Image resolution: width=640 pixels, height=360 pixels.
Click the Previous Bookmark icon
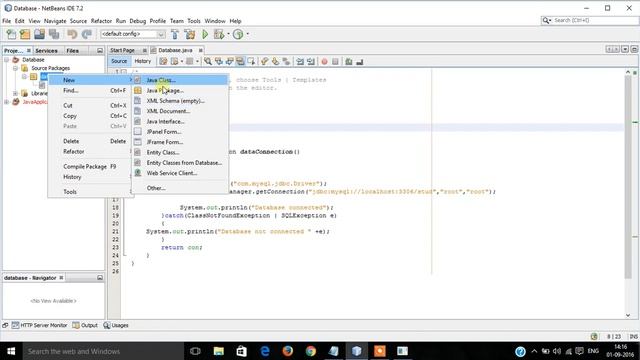[264, 61]
